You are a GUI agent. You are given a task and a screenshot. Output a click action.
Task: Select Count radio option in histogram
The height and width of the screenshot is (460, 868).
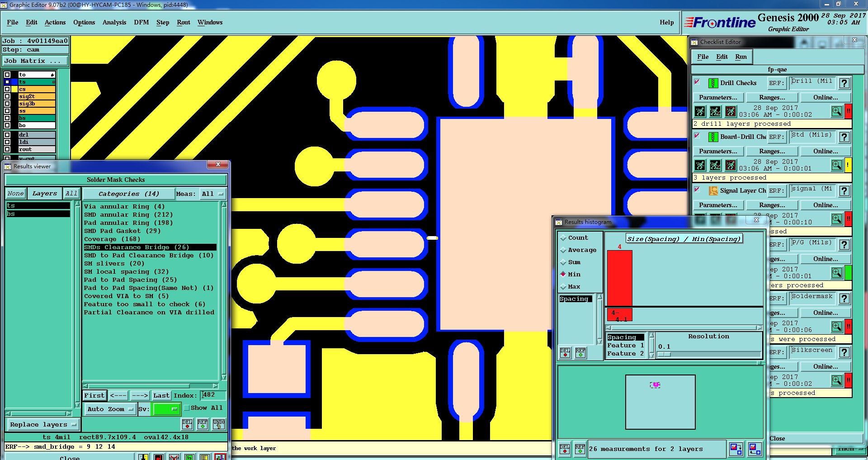click(x=563, y=237)
